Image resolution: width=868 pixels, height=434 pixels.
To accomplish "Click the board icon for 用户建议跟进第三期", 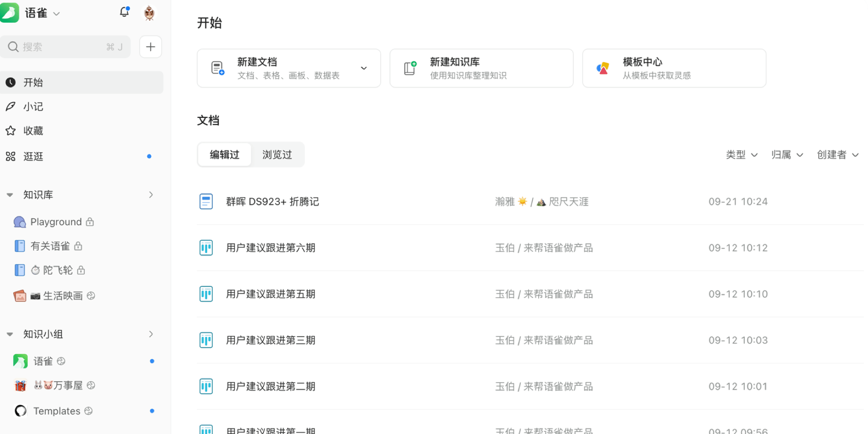I will [206, 340].
